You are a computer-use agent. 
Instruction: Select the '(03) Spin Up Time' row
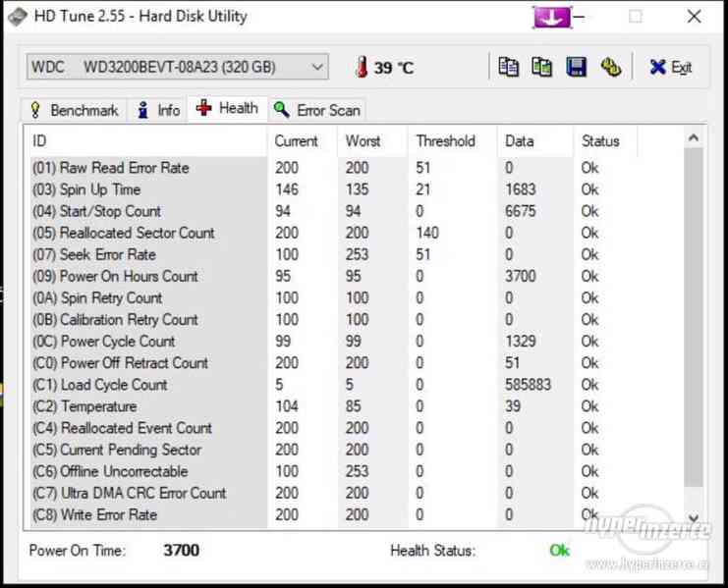click(x=334, y=189)
